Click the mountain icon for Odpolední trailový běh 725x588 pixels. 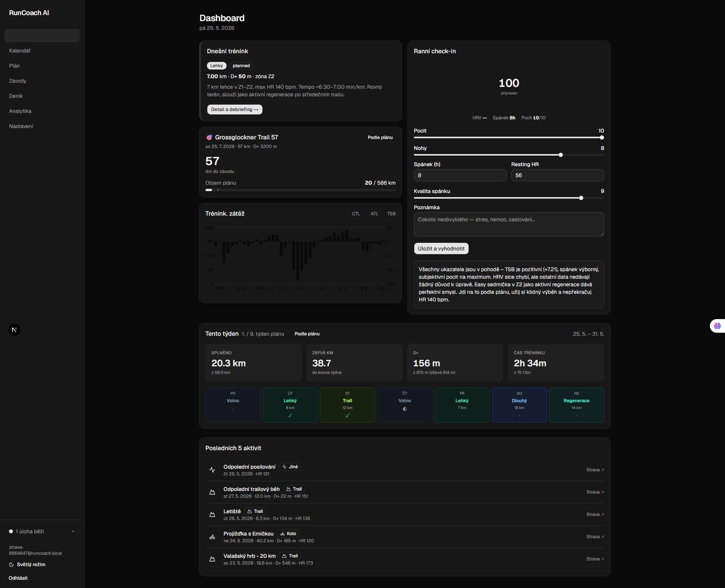coord(212,492)
